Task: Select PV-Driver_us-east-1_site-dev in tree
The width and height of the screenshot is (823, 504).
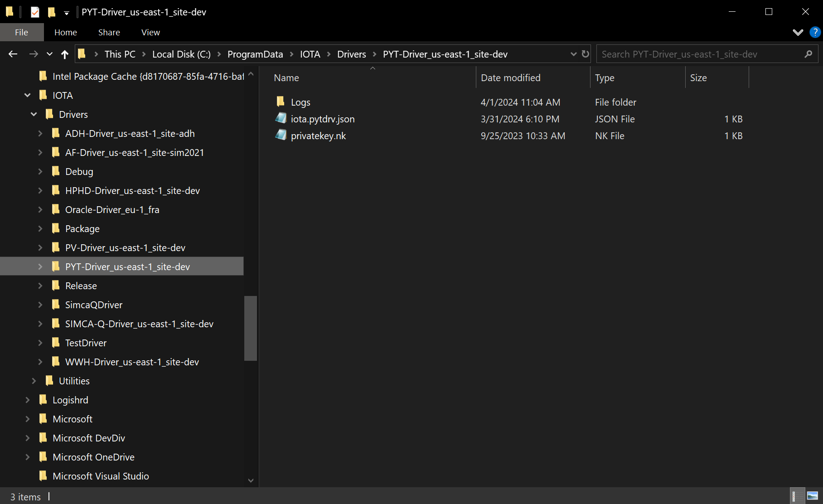Action: 125,247
